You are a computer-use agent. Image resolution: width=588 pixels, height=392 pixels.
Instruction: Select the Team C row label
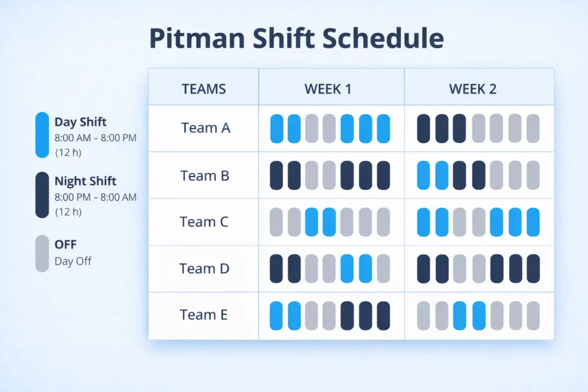[204, 222]
